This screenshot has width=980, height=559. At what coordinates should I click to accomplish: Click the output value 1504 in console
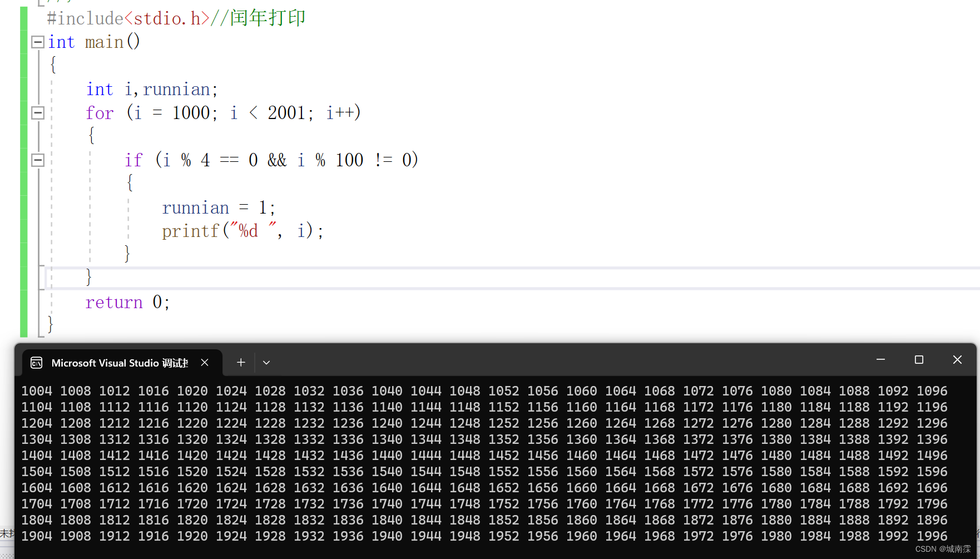[x=37, y=472]
